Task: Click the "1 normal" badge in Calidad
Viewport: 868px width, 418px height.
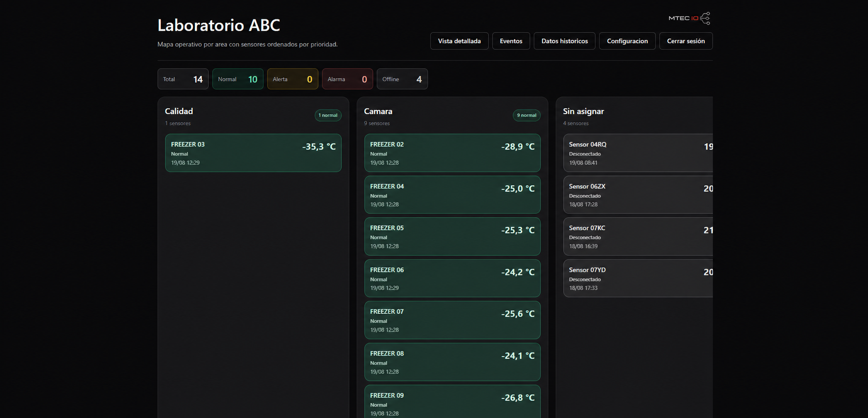Action: coord(328,115)
